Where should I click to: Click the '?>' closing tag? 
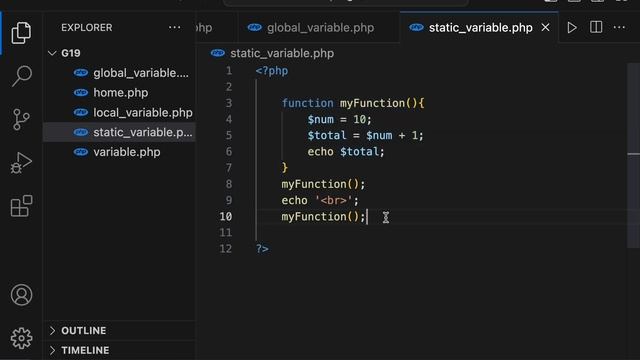(x=262, y=249)
